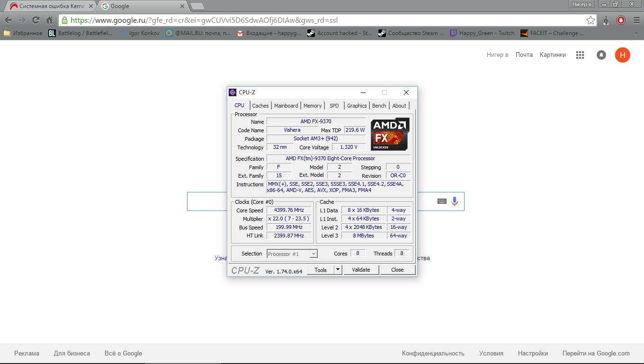Click the Max TDP value "219.6 W"
This screenshot has height=364, width=644.
click(355, 130)
